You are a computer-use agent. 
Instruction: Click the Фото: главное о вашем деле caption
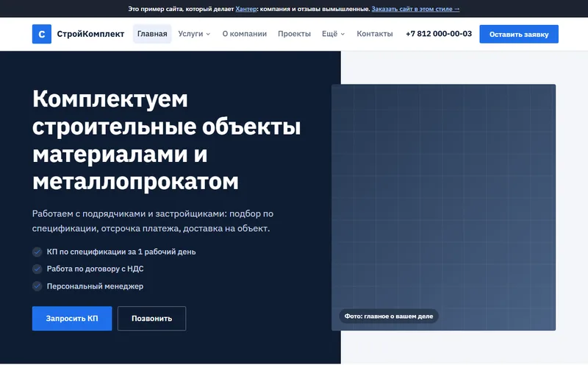click(x=389, y=316)
